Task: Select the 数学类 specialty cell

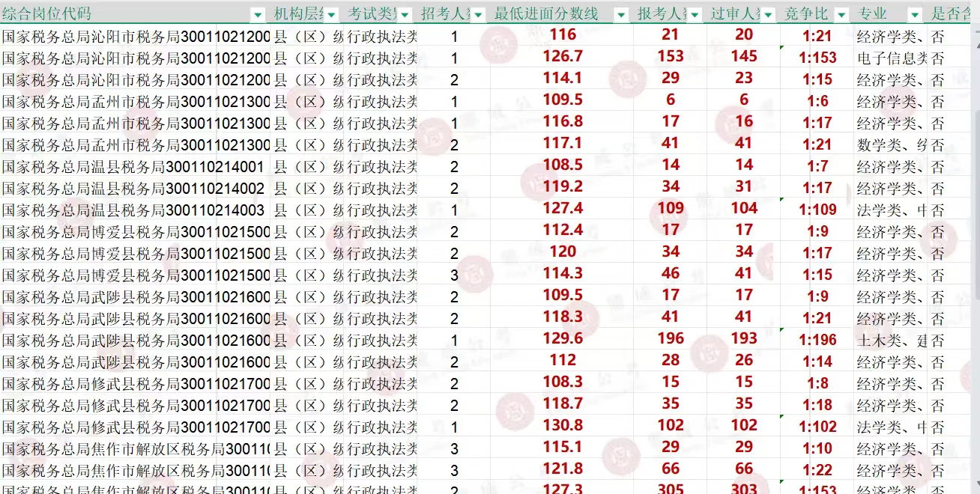Action: click(892, 145)
